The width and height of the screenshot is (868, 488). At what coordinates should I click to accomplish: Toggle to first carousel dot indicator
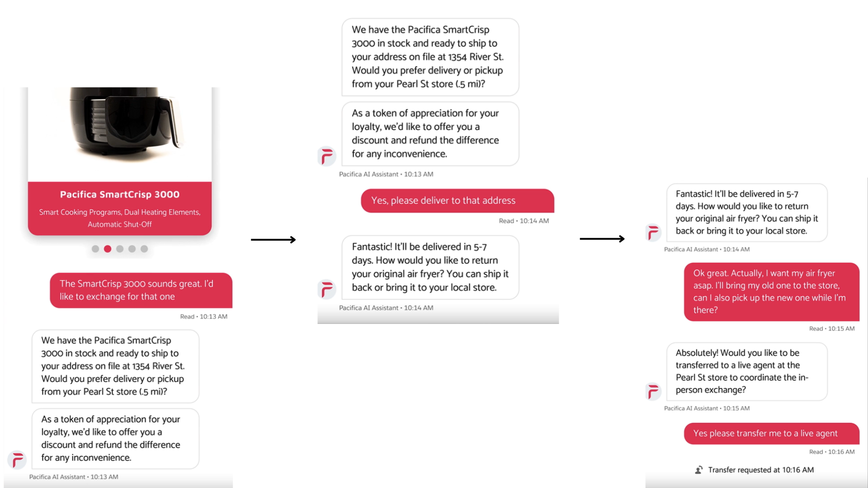point(96,249)
